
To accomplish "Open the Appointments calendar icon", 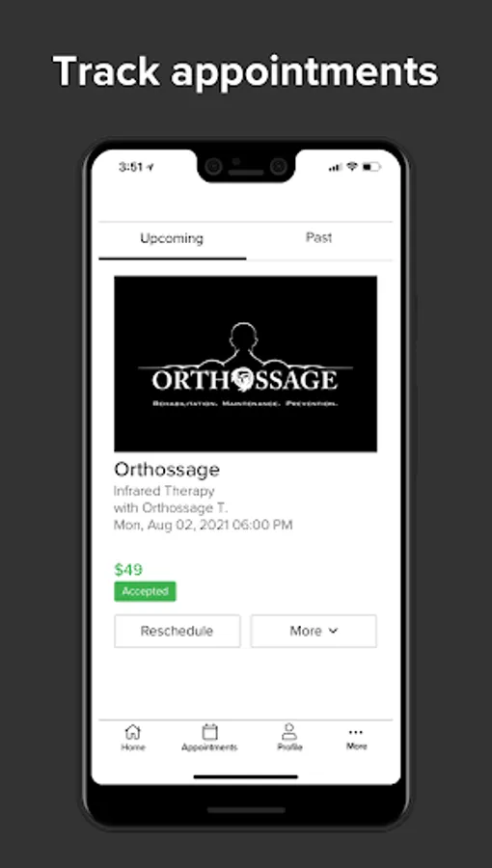I will [x=209, y=731].
